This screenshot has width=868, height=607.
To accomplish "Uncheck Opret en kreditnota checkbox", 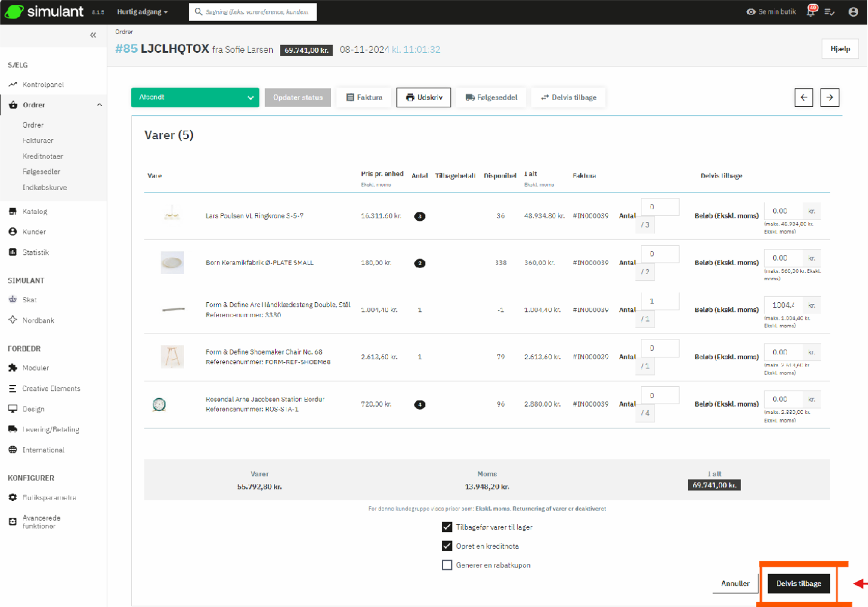I will click(447, 546).
